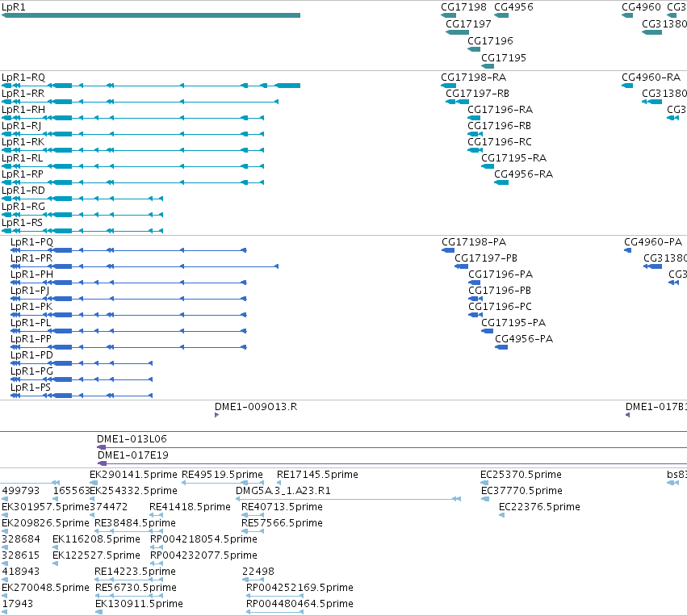Click DMG5A3_1.A23.R1 feature label
Viewport: 687px width, 616px height.
[x=283, y=491]
